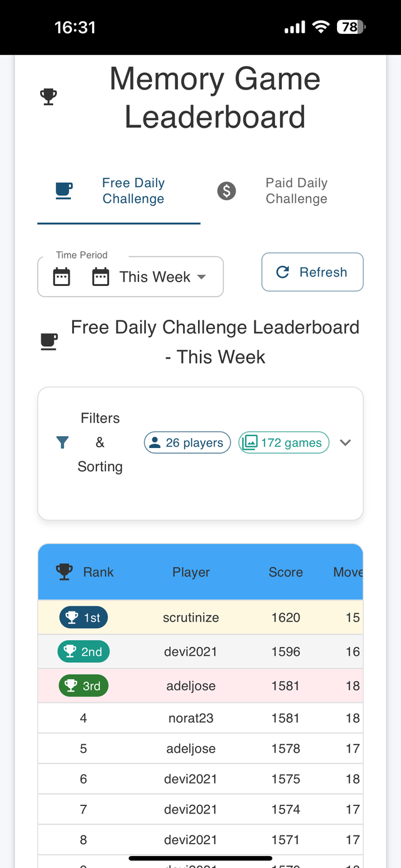Sort by the Score column header
The image size is (401, 868).
click(286, 572)
